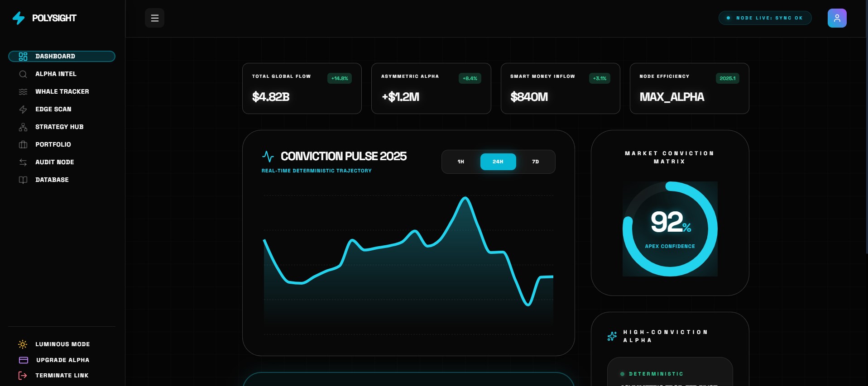Click the page vertical scrollbar
The width and height of the screenshot is (868, 386).
[x=866, y=127]
